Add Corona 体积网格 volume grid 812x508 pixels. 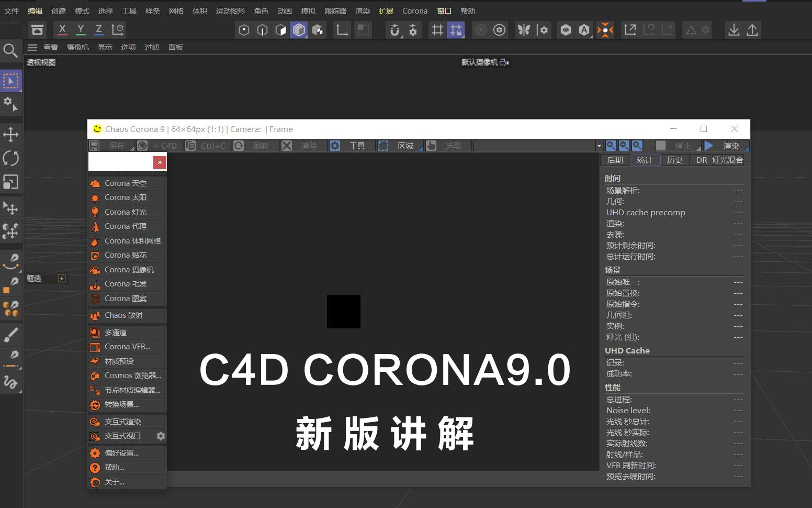click(x=128, y=241)
